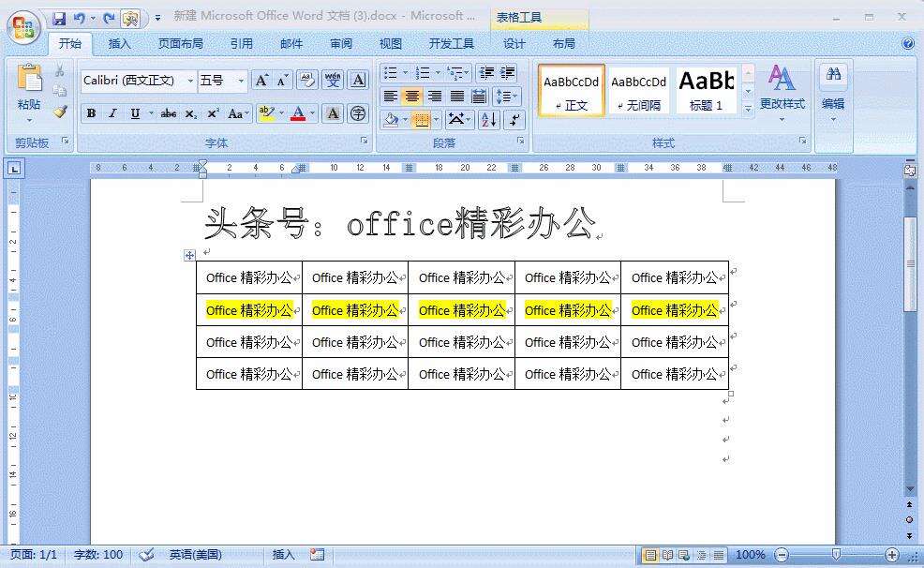Screen dimensions: 924x568
Task: Increase paragraph indent
Action: tap(507, 72)
